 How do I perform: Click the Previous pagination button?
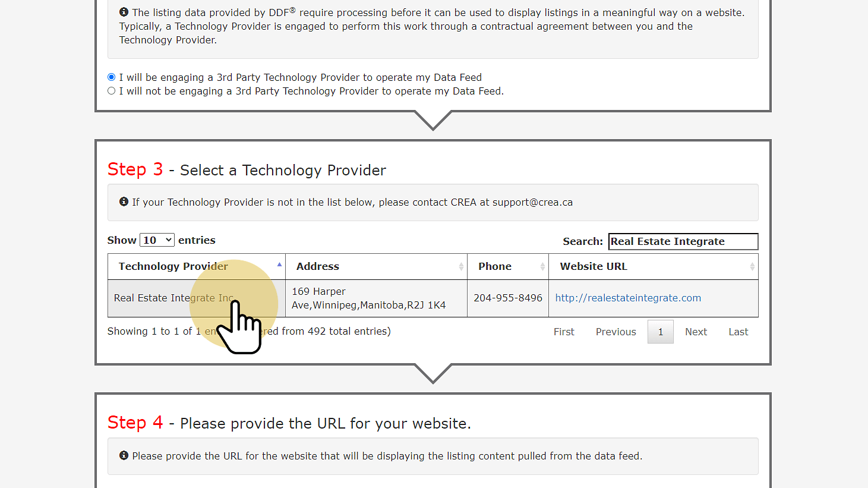pos(616,332)
